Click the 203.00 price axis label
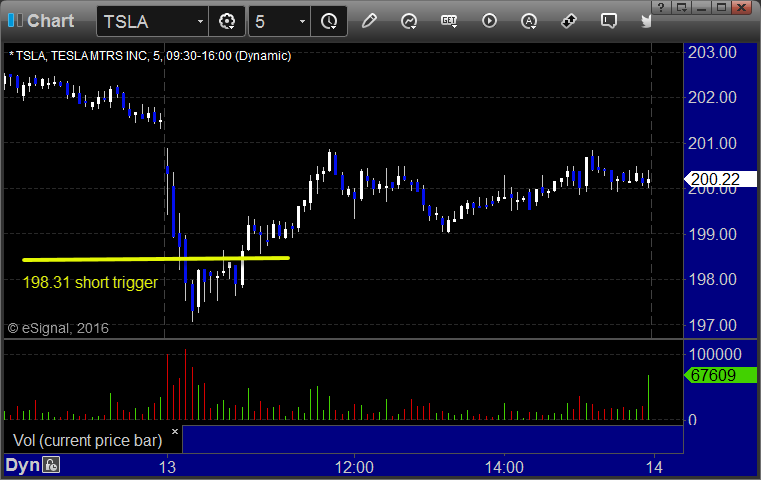 [x=712, y=52]
